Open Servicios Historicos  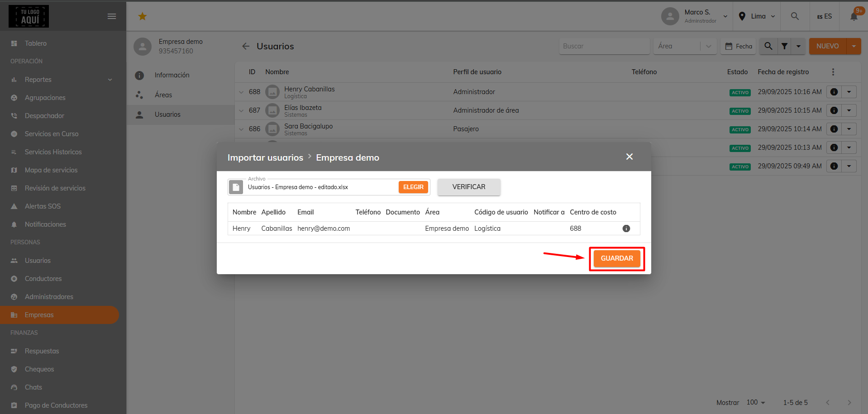point(59,152)
